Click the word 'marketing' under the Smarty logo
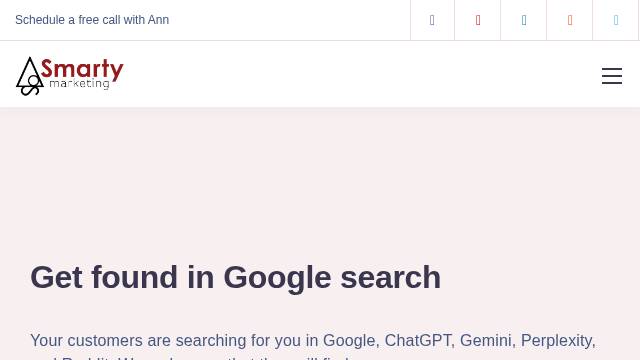 pos(79,84)
